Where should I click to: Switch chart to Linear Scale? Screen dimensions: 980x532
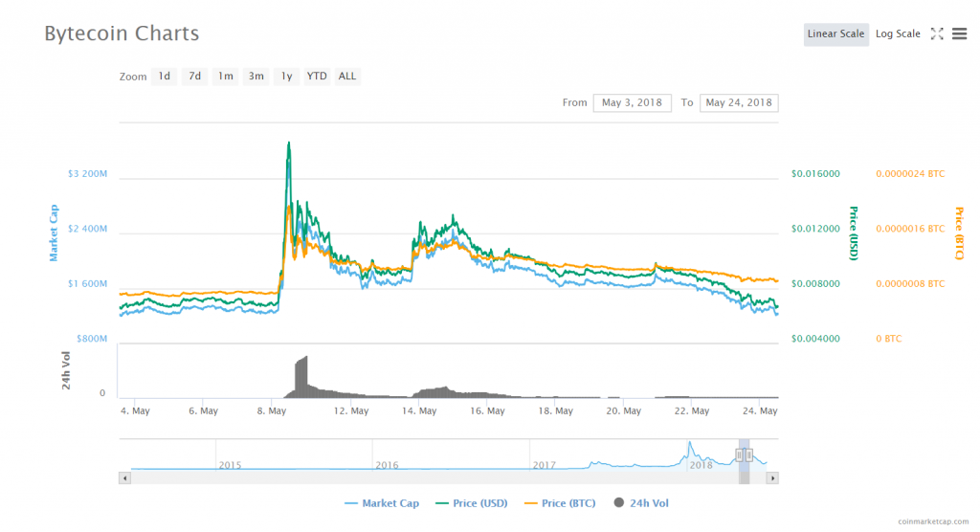point(835,33)
